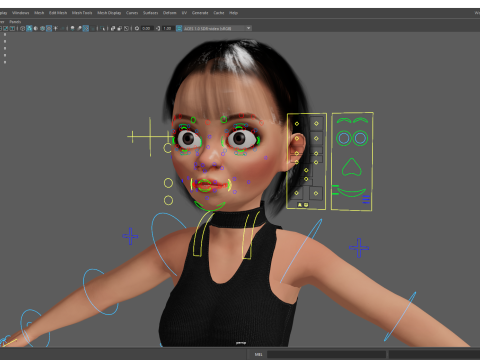This screenshot has width=480, height=360.
Task: Toggle Wireframe on Shaded icon
Action: 42,28
